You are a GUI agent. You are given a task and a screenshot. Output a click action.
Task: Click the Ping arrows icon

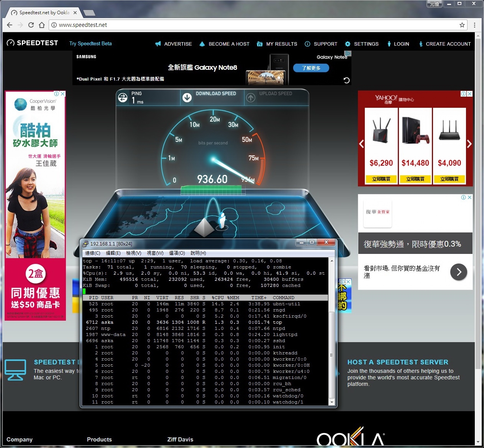click(123, 97)
